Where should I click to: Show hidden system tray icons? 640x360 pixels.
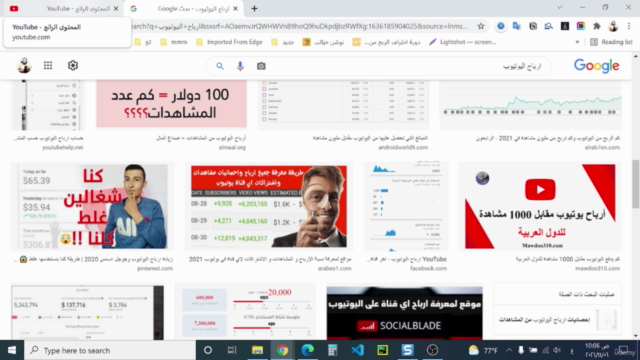pos(509,350)
